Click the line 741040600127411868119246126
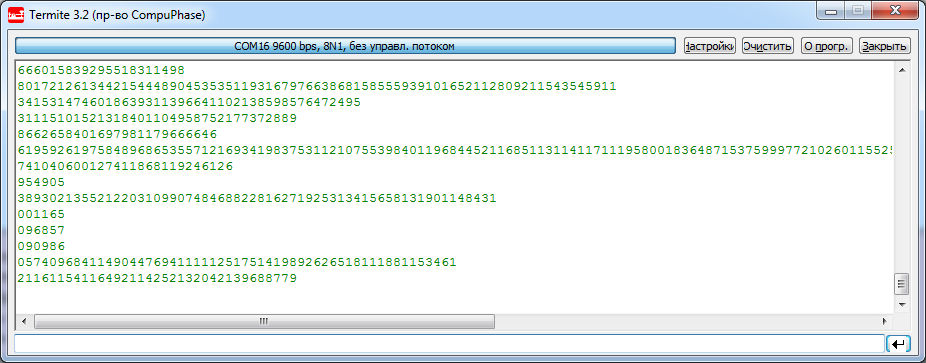The width and height of the screenshot is (926, 363). coord(125,166)
